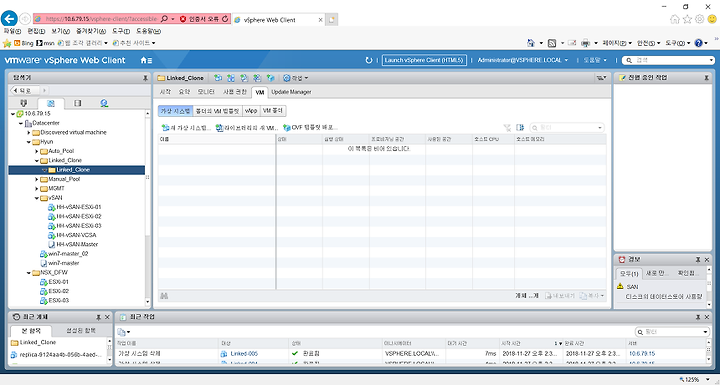Click the second toolbar icon beside Linked_Clone title

point(231,78)
